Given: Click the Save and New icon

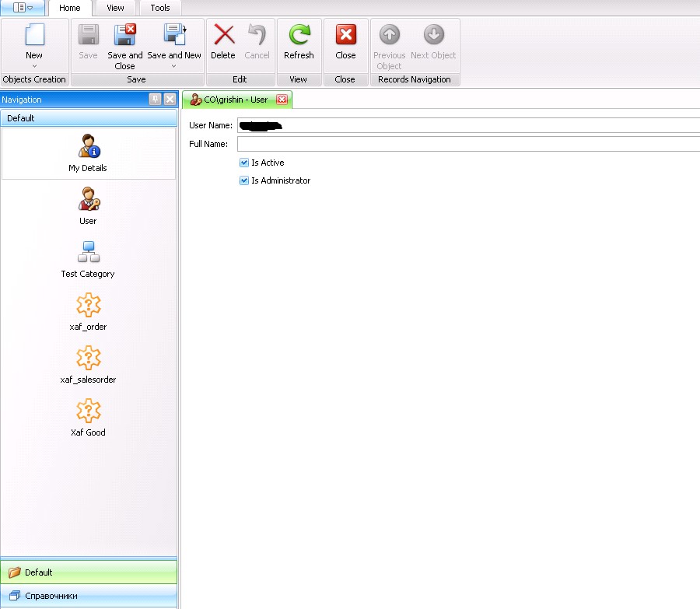Looking at the screenshot, I should 174,35.
